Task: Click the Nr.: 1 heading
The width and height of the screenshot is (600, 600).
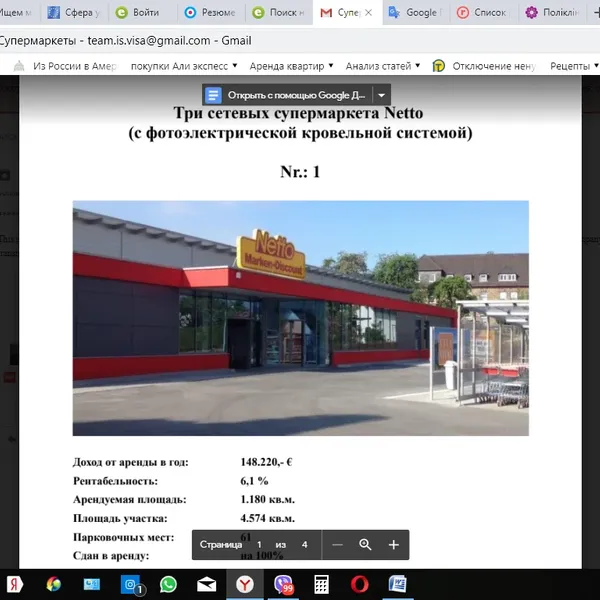Action: [x=300, y=171]
